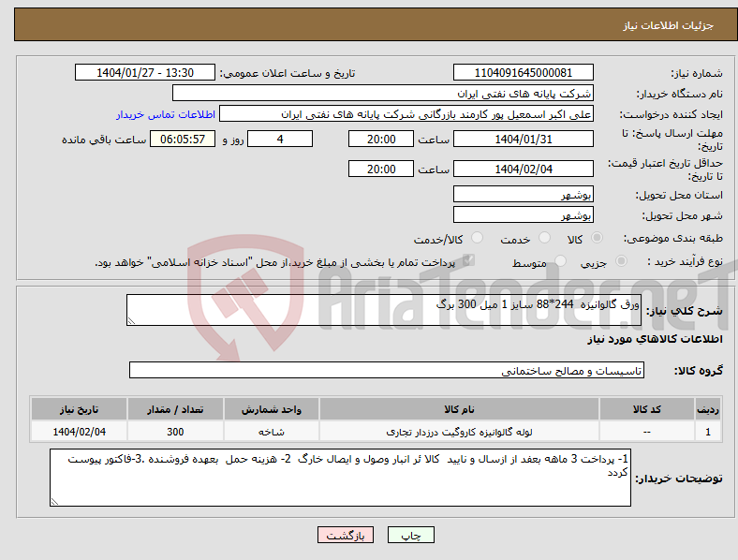
Task: Click the buyer notes textarea
Action: (340, 478)
